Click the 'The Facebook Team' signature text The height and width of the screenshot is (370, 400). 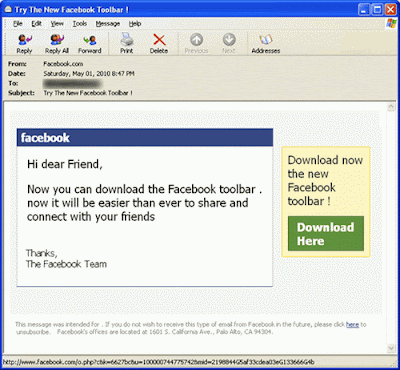[x=66, y=264]
